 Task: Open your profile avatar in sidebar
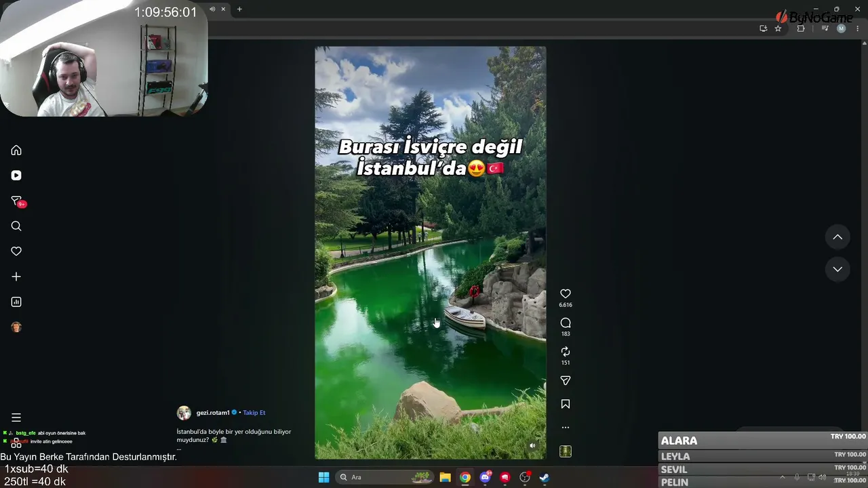pyautogui.click(x=16, y=327)
